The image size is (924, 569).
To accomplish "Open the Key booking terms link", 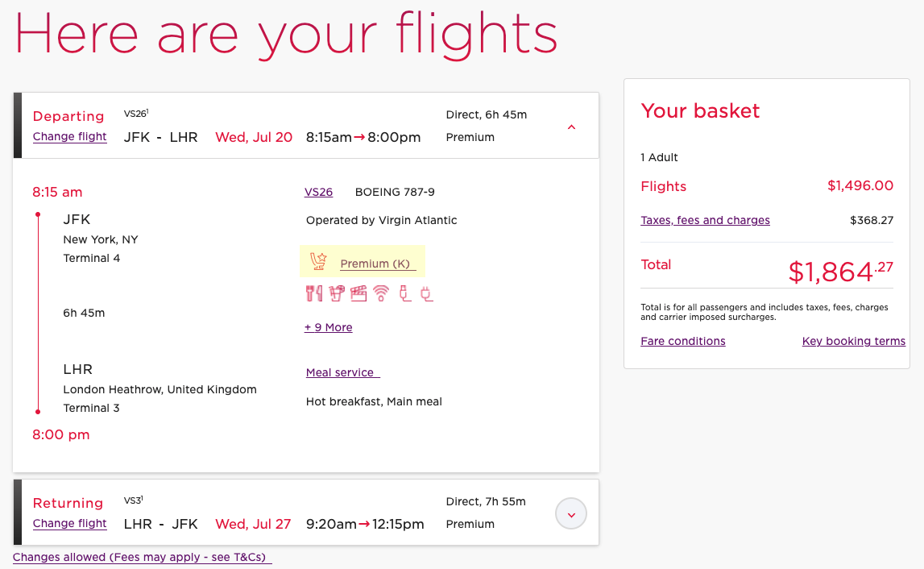I will [x=853, y=341].
